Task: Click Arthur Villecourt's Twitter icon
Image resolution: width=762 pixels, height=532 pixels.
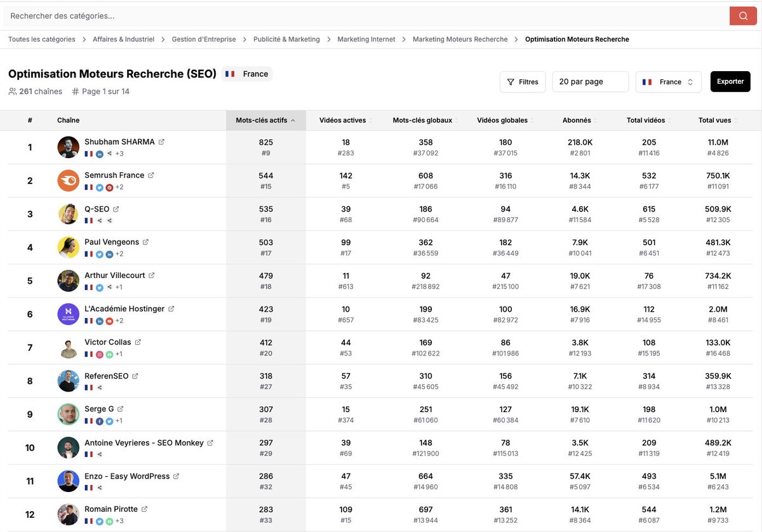Action: point(100,288)
